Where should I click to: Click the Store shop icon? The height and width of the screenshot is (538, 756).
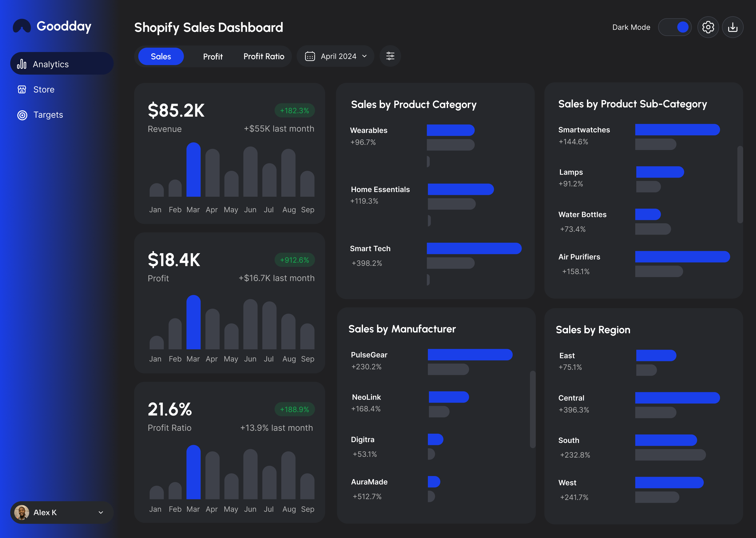tap(22, 89)
